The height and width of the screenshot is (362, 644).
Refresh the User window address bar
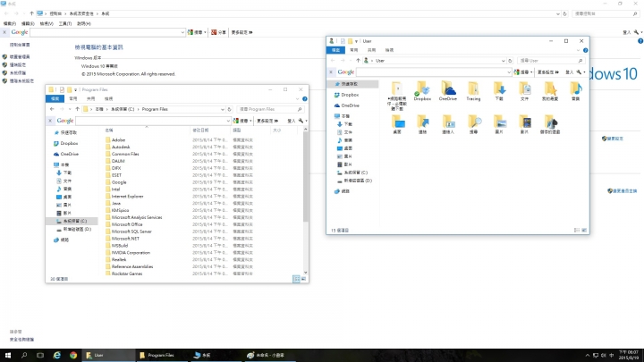click(x=510, y=61)
